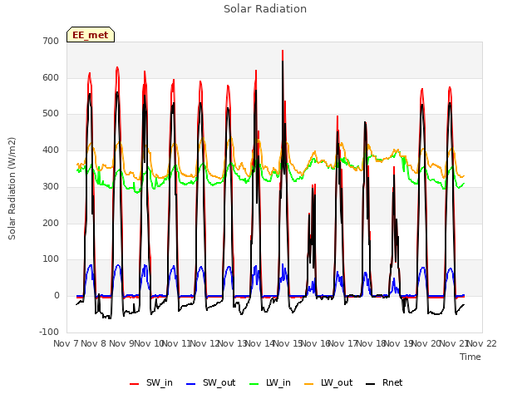532x399 pixels.
Task: Click the red SW_in legend swatch
Action: point(135,384)
